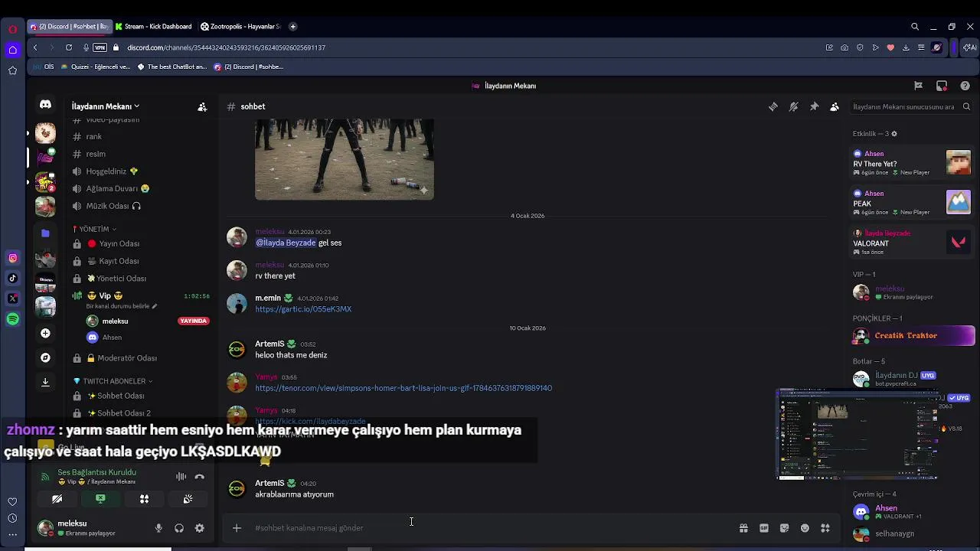Open pinned messages

click(x=815, y=106)
